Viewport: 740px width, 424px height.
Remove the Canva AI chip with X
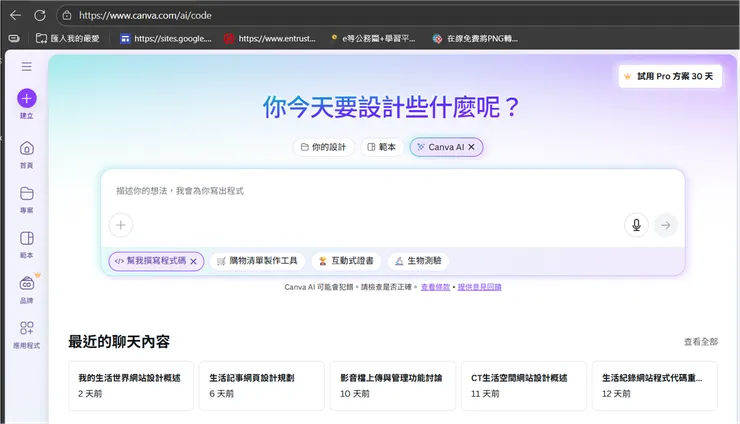pos(471,147)
